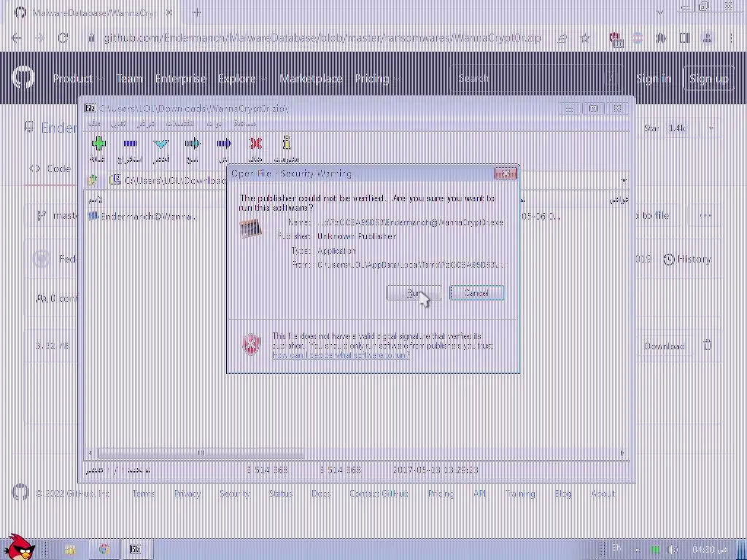
Task: Close the Open File Security Warning dialog
Action: pos(506,174)
